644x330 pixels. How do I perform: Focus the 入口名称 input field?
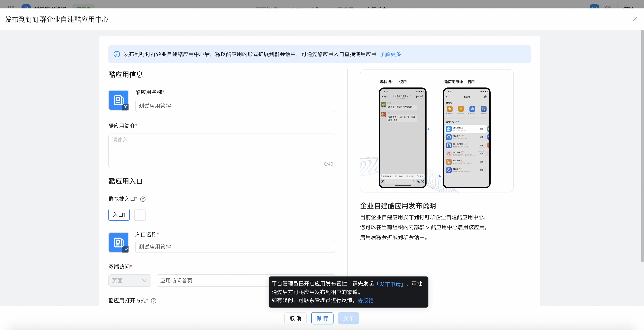click(x=235, y=247)
